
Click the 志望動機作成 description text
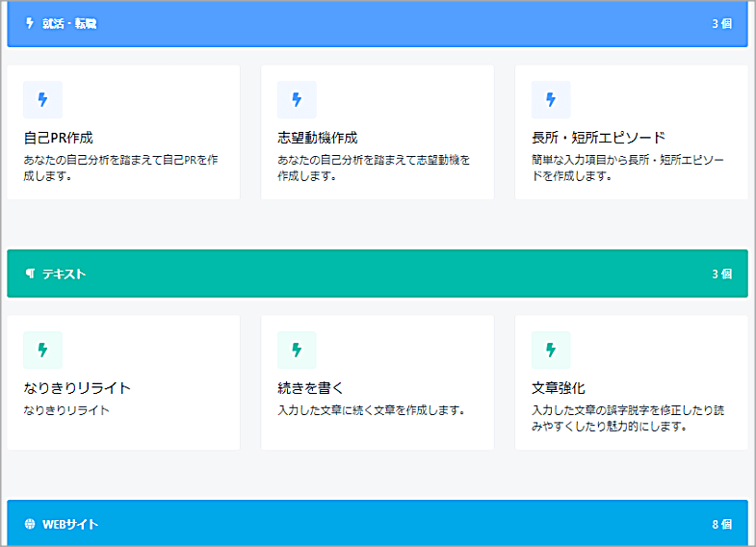pyautogui.click(x=374, y=168)
